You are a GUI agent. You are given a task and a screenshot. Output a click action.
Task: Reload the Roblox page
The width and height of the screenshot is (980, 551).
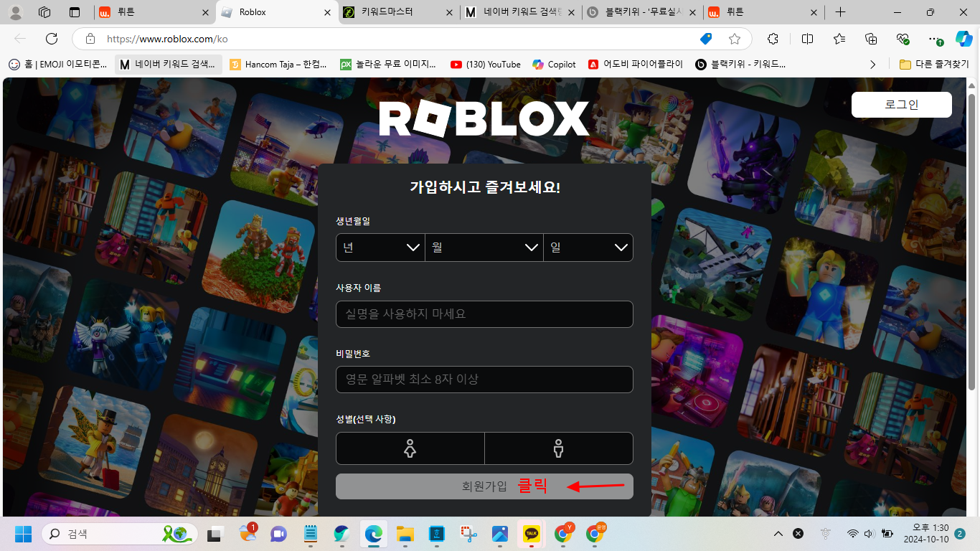coord(52,39)
